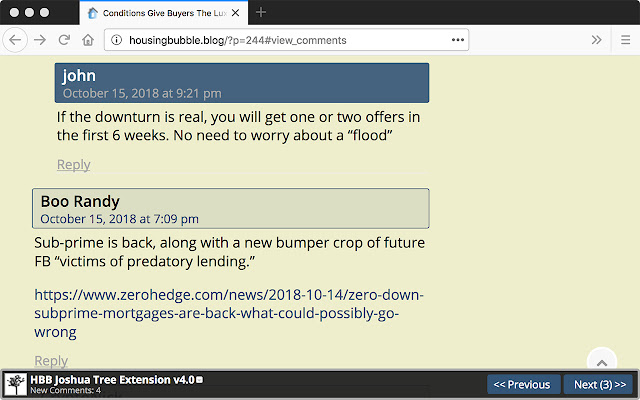Expand the toolbar overflow chevron
The image size is (640, 400).
pos(596,40)
